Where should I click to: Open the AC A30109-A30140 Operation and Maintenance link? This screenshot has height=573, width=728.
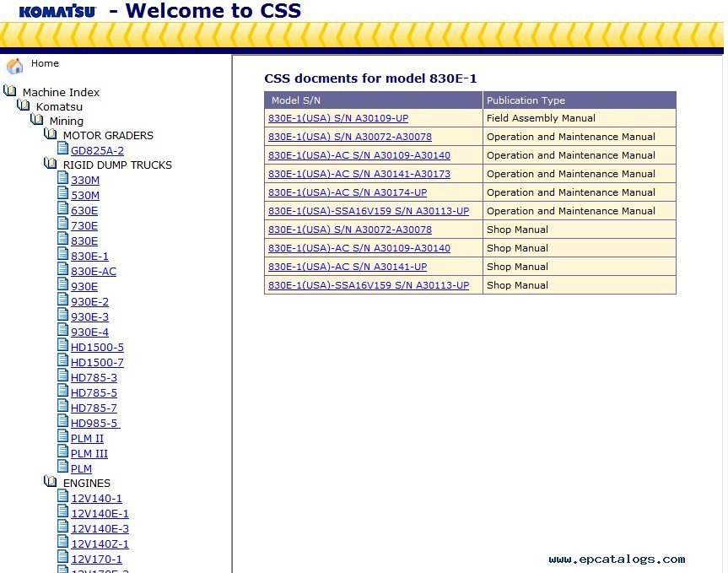pyautogui.click(x=359, y=155)
